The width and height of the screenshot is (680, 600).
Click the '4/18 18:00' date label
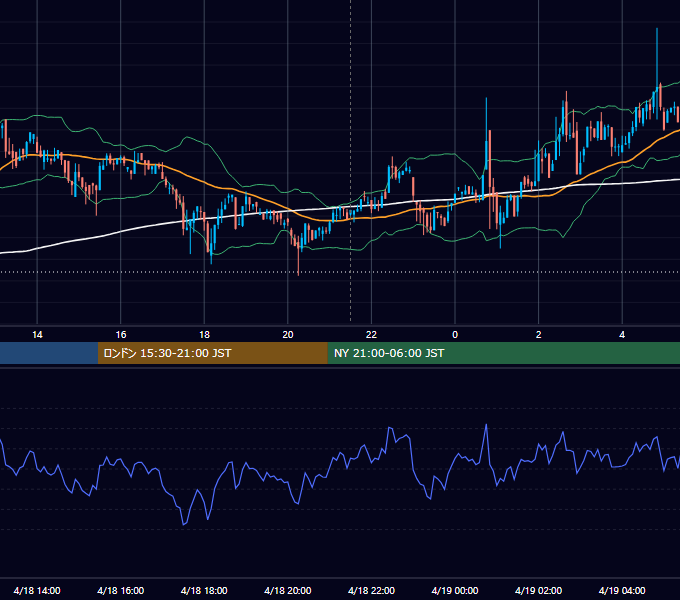coord(204,590)
